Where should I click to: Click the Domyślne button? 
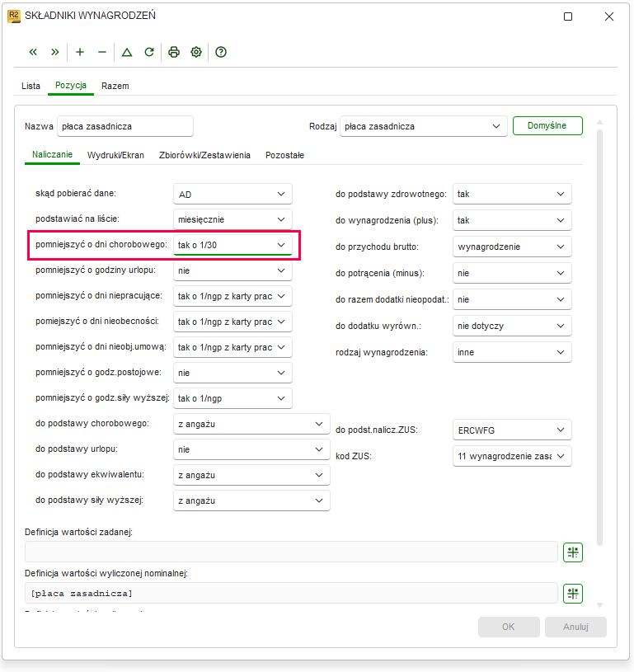[547, 125]
